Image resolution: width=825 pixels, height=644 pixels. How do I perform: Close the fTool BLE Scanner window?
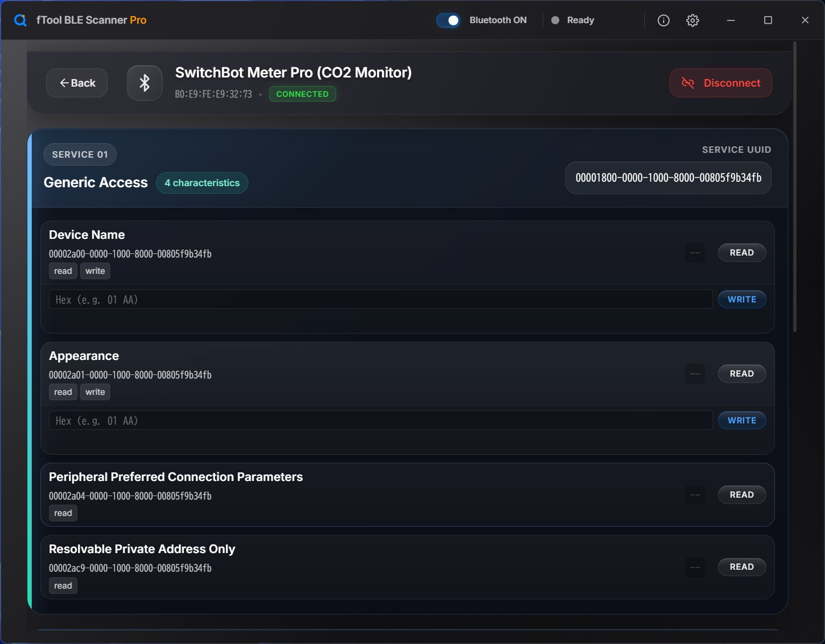point(805,20)
